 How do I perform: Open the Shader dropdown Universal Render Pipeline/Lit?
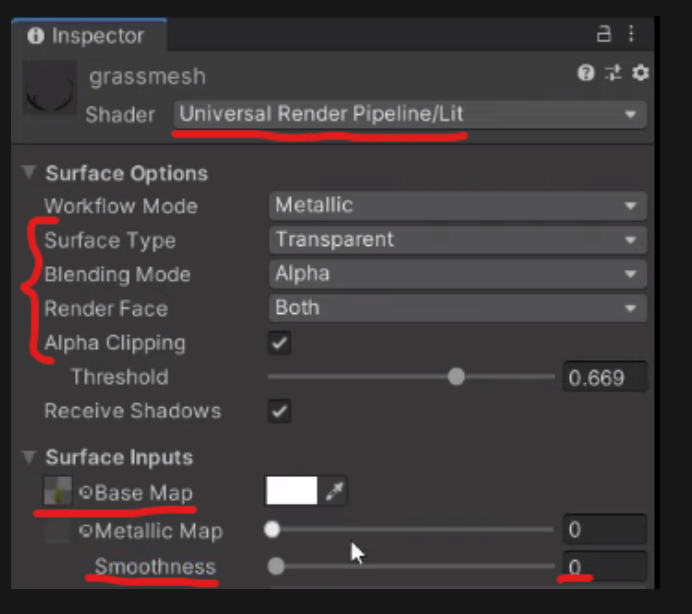410,114
